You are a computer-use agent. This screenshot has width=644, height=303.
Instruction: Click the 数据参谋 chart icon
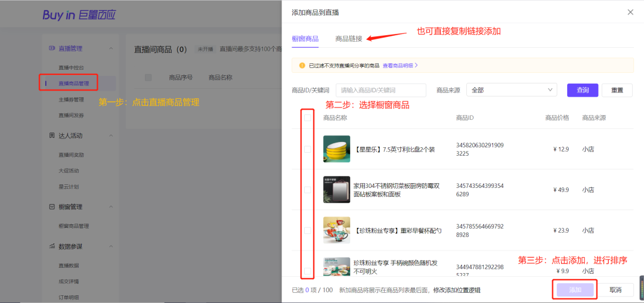52,246
